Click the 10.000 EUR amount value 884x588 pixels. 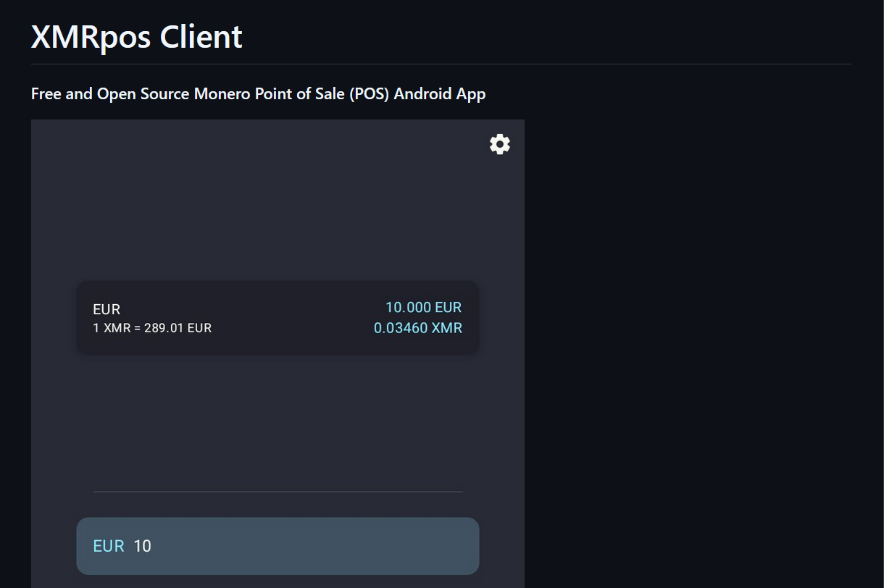click(x=423, y=307)
